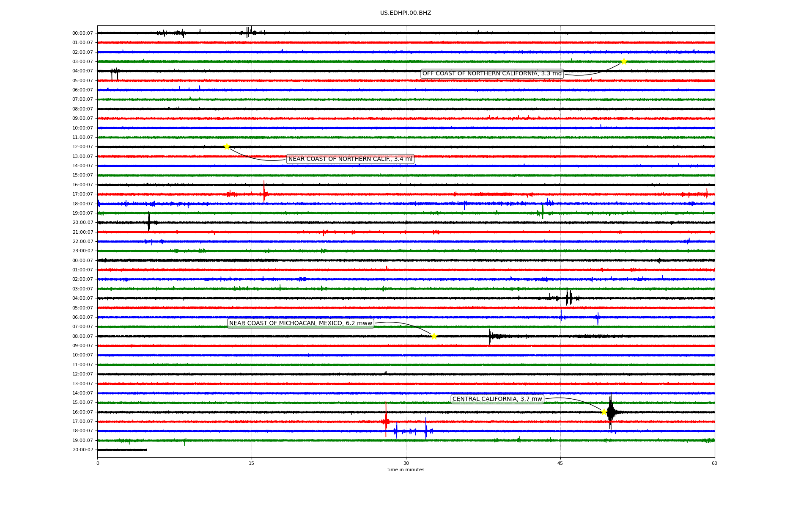Click the yellow star for the Central California 3.7 mw event
The width and height of the screenshot is (812, 508).
[604, 412]
